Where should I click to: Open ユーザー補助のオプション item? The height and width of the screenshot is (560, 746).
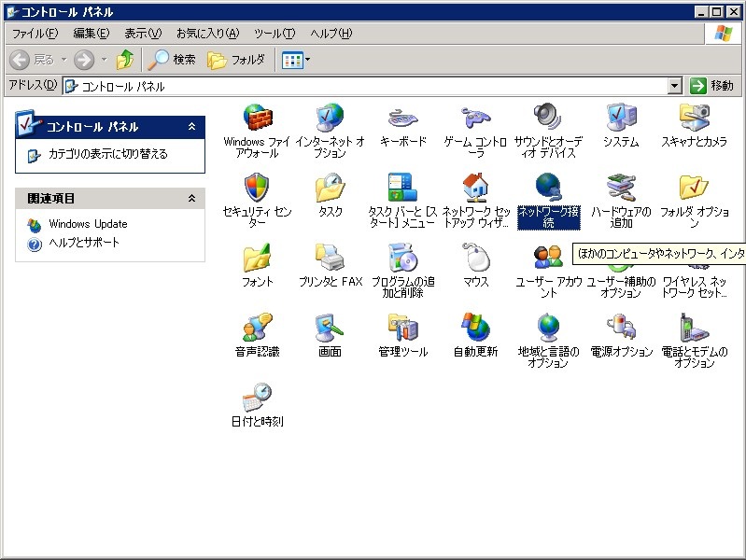621,287
